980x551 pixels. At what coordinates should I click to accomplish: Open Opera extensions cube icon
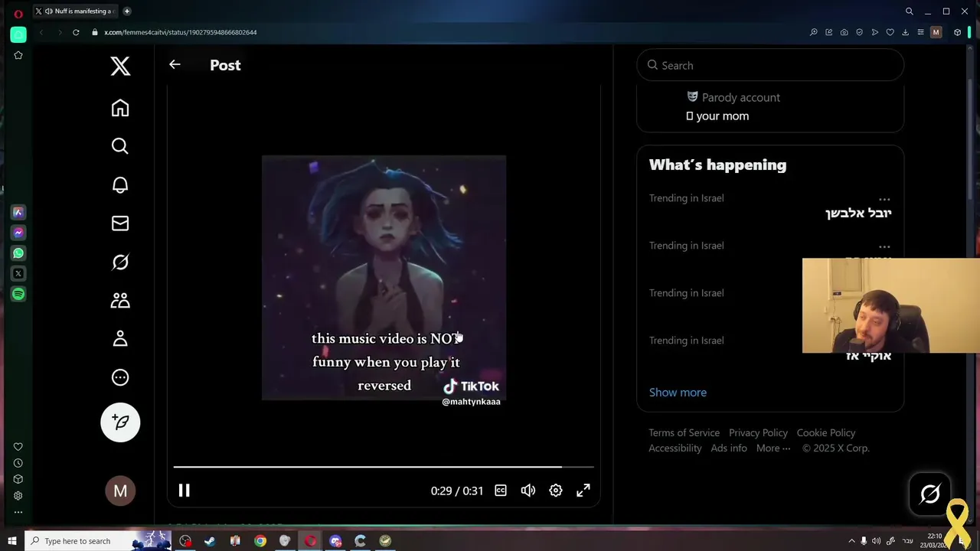[x=957, y=32]
